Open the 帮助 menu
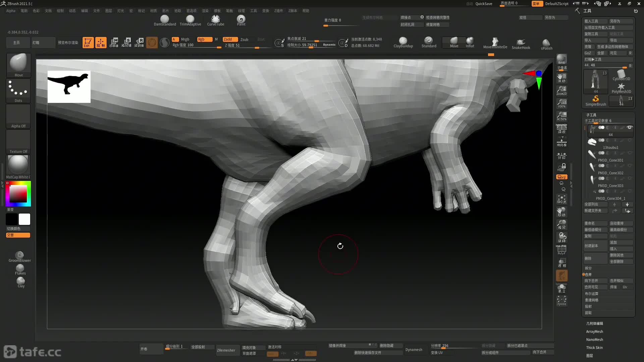Image resolution: width=644 pixels, height=362 pixels. point(306,11)
